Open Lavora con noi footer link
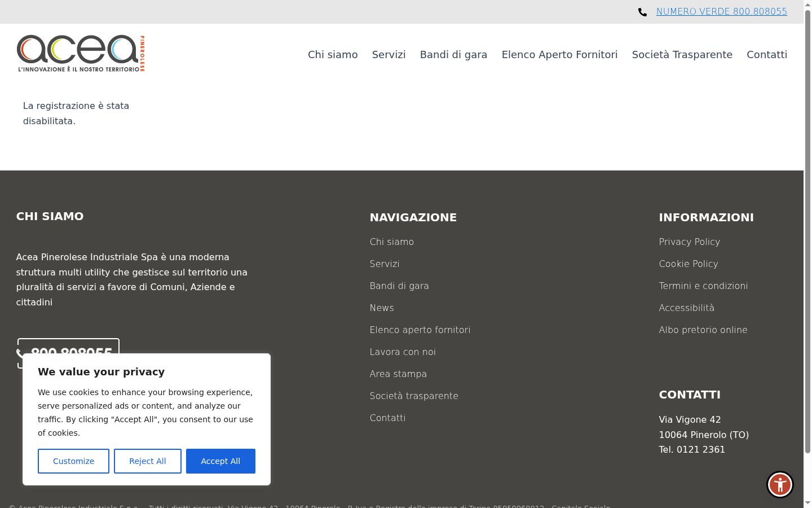 tap(403, 352)
